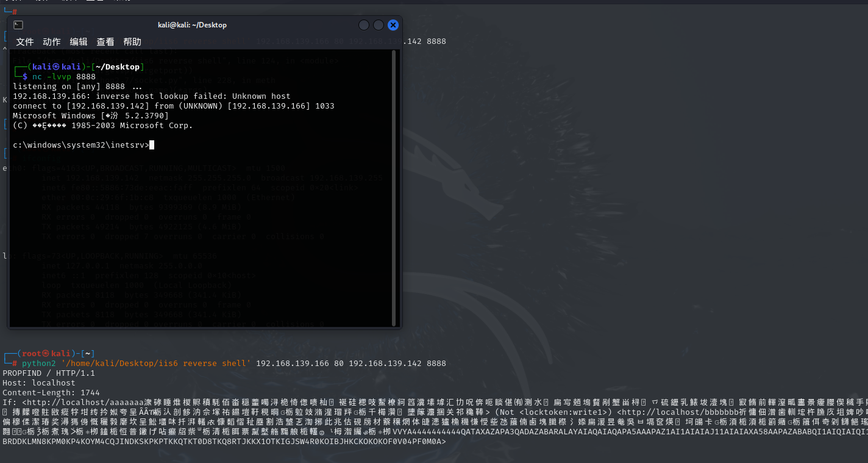This screenshot has height=463, width=868.
Task: Open the 帮助 menu
Action: 132,42
